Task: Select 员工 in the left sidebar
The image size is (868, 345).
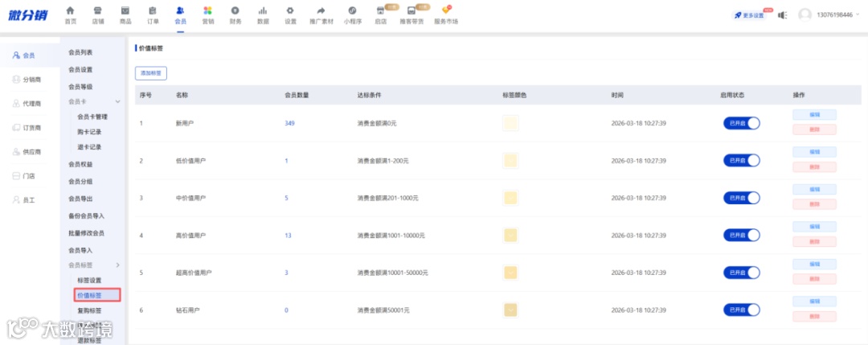Action: pyautogui.click(x=30, y=200)
